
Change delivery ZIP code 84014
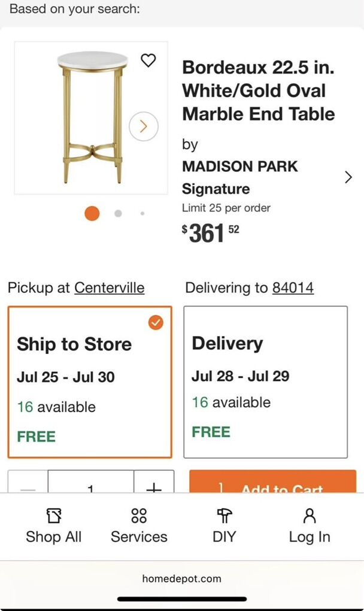pyautogui.click(x=293, y=288)
